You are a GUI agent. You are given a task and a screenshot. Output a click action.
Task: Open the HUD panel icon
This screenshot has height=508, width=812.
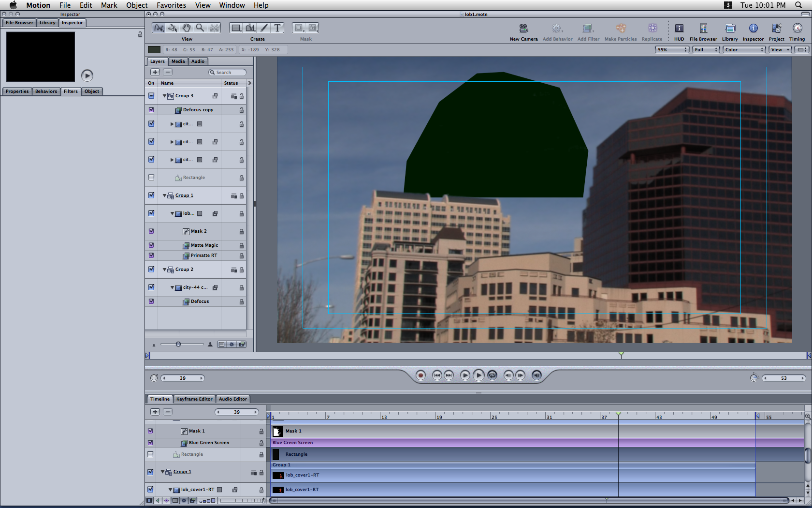coord(679,29)
